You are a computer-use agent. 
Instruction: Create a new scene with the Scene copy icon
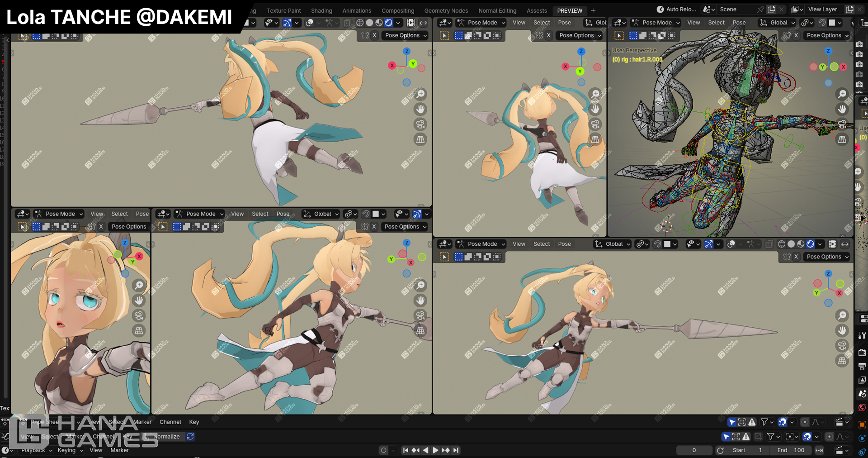(771, 10)
